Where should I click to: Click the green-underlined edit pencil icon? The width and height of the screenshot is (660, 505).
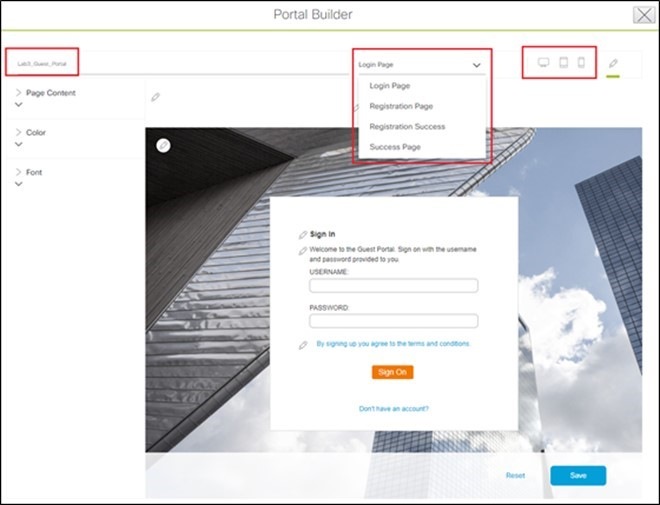(613, 64)
